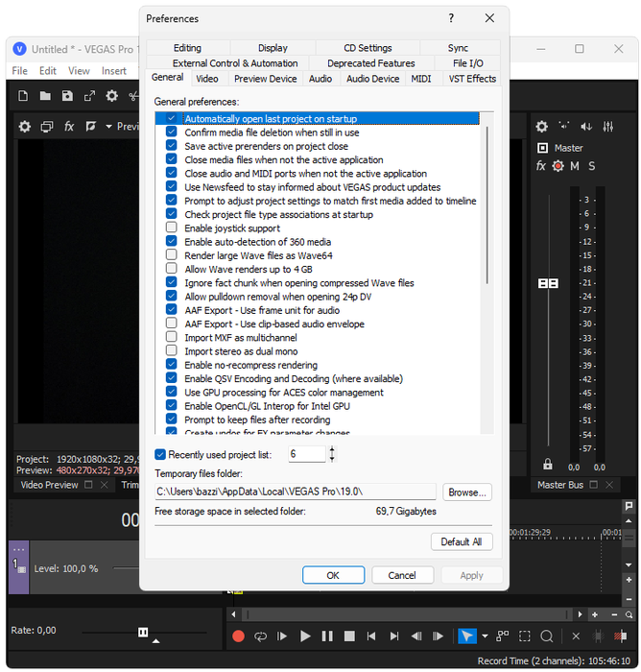
Task: Select the Zoom magnifier edit tool
Action: point(547,636)
